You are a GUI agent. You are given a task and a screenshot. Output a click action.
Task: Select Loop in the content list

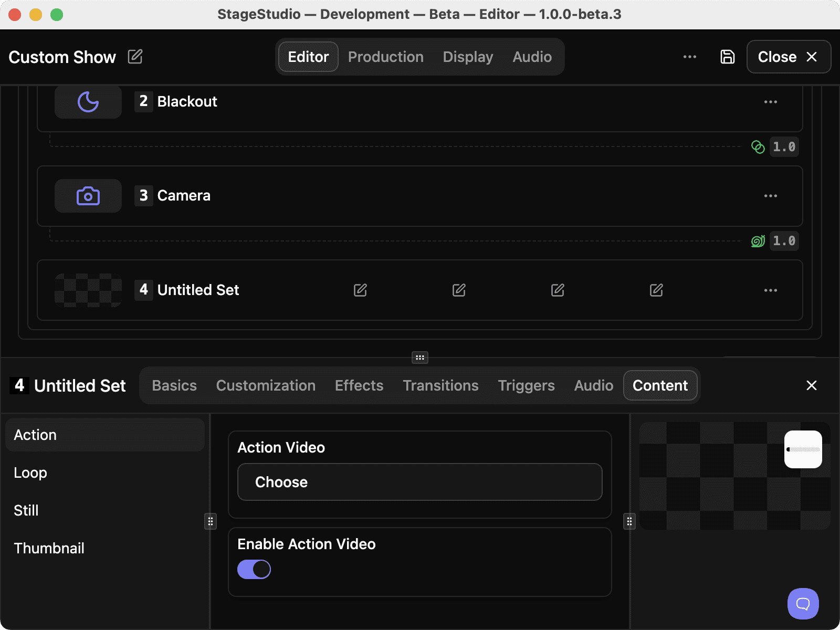(105, 472)
